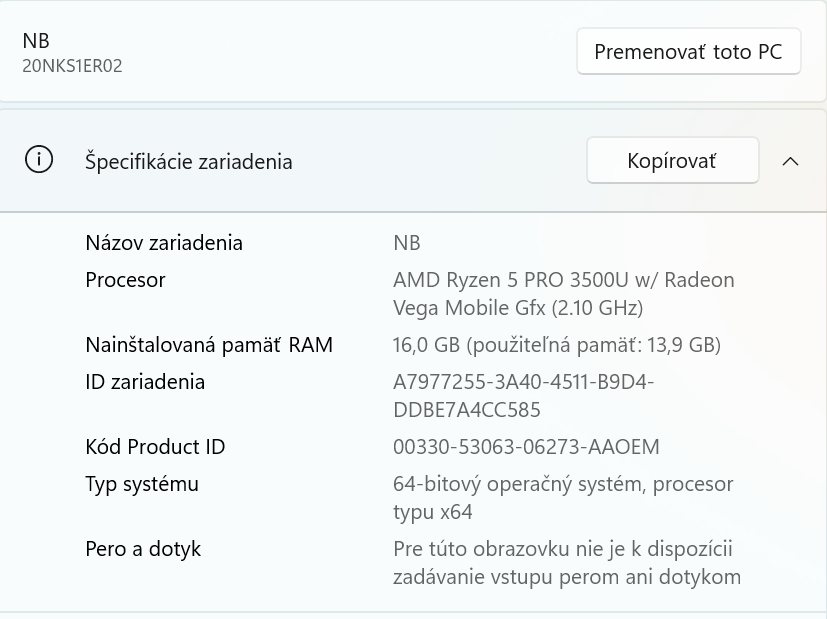Image resolution: width=827 pixels, height=619 pixels.
Task: Click the Kód Product ID value
Action: tap(527, 447)
